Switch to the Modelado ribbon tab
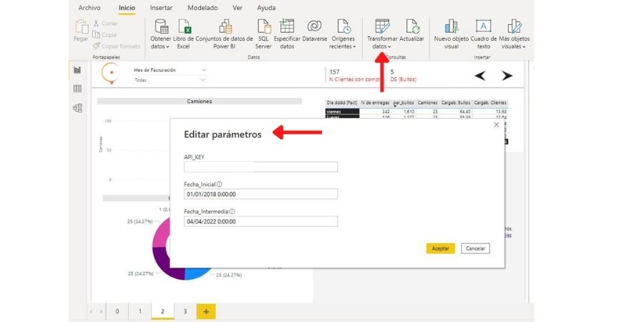644x322 pixels. click(203, 7)
